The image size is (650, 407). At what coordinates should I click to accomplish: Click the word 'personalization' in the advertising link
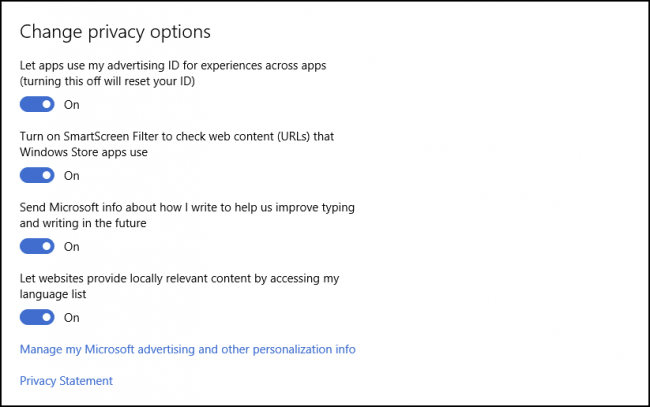point(292,349)
